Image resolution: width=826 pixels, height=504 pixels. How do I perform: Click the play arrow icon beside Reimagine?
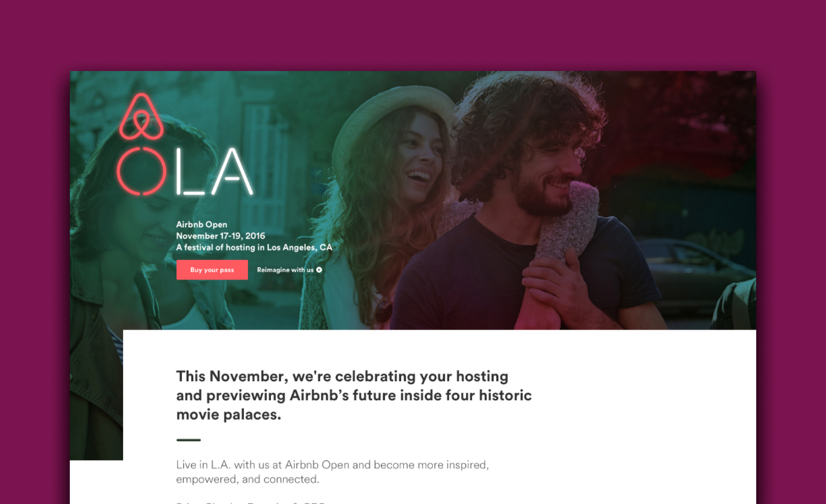pos(319,270)
